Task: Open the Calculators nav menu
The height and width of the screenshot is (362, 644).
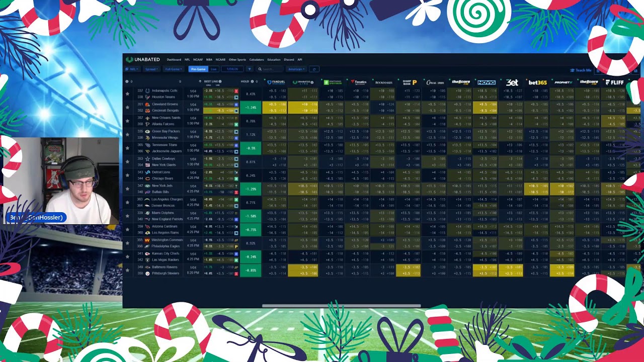Action: coord(257,60)
